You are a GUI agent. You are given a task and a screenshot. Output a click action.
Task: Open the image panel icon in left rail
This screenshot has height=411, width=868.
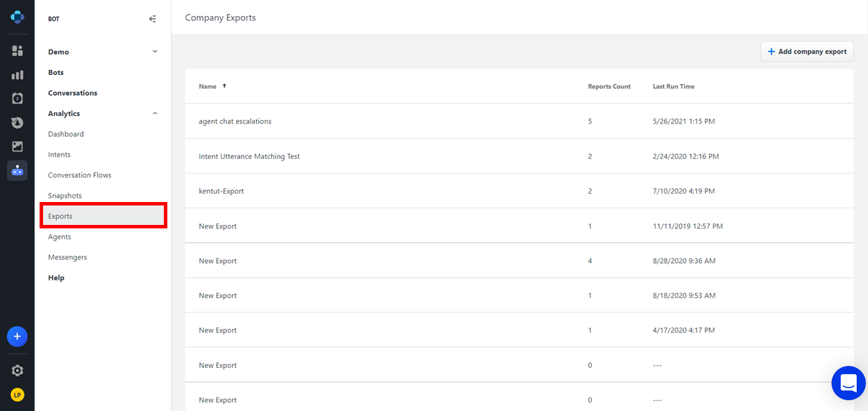(17, 146)
